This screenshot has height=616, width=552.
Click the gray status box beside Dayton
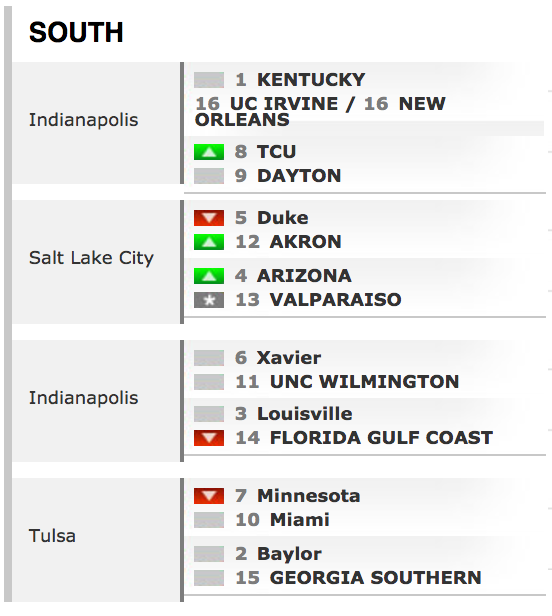[209, 176]
